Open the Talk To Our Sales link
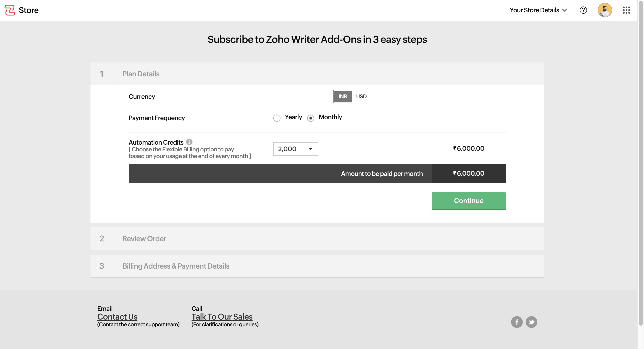The width and height of the screenshot is (644, 349). 222,317
